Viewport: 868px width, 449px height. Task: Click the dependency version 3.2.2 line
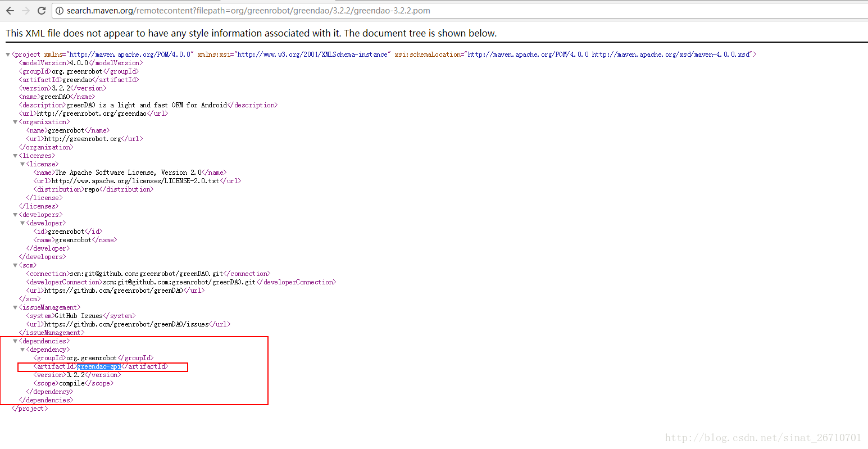[77, 375]
